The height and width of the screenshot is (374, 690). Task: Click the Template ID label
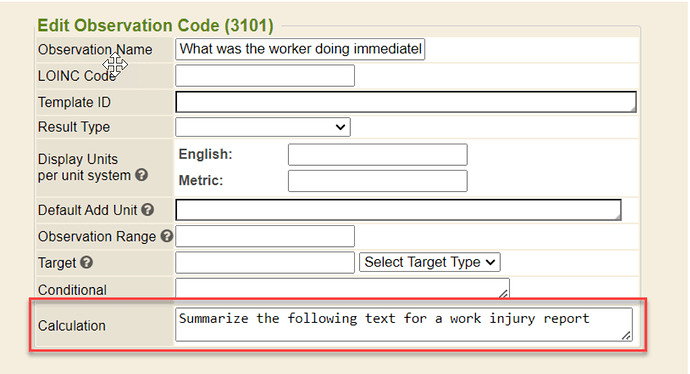[74, 103]
